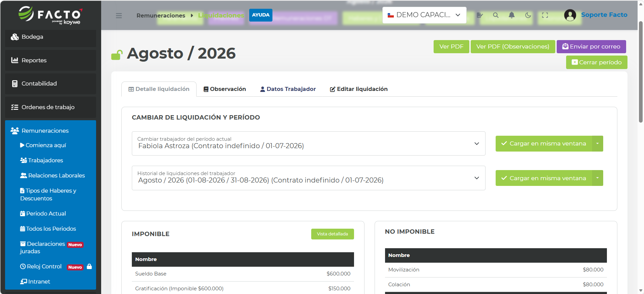Click the page scrollbar thumb
Viewport: 644px width, 294px height.
pyautogui.click(x=641, y=72)
